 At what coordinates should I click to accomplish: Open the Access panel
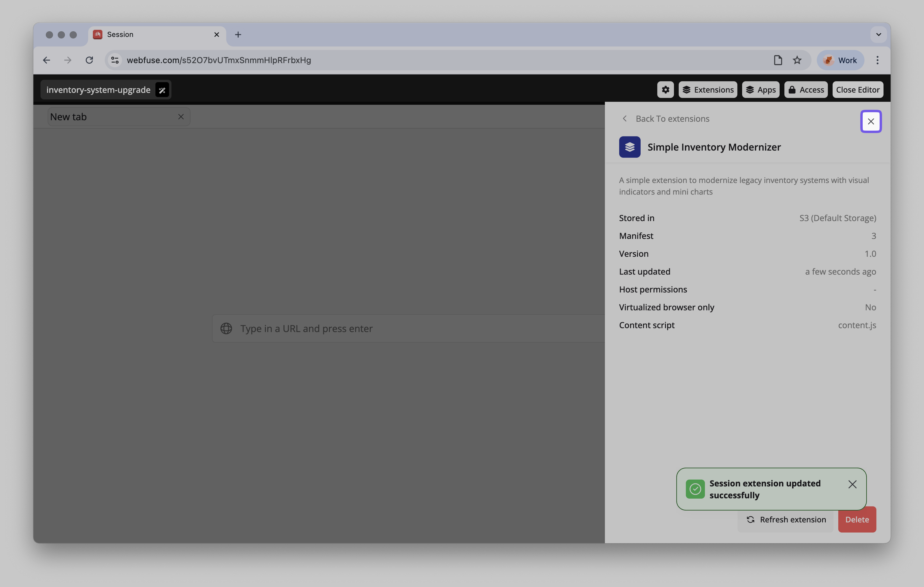click(x=805, y=89)
